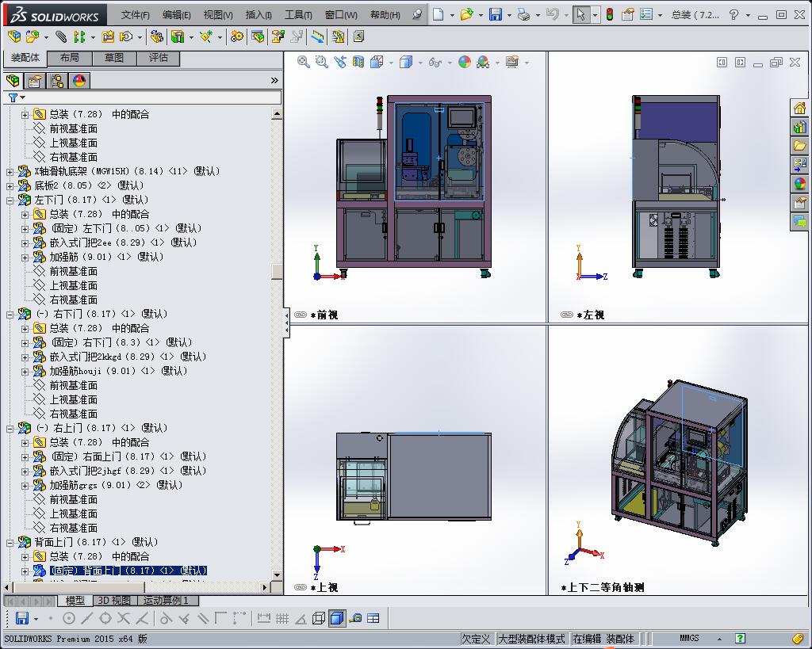Toggle wireframe cube display in bottom toolbar
The image size is (812, 649).
pyautogui.click(x=319, y=618)
